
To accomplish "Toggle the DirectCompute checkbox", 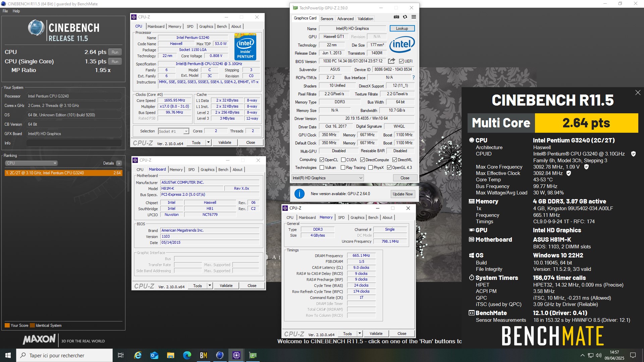I will click(x=362, y=160).
